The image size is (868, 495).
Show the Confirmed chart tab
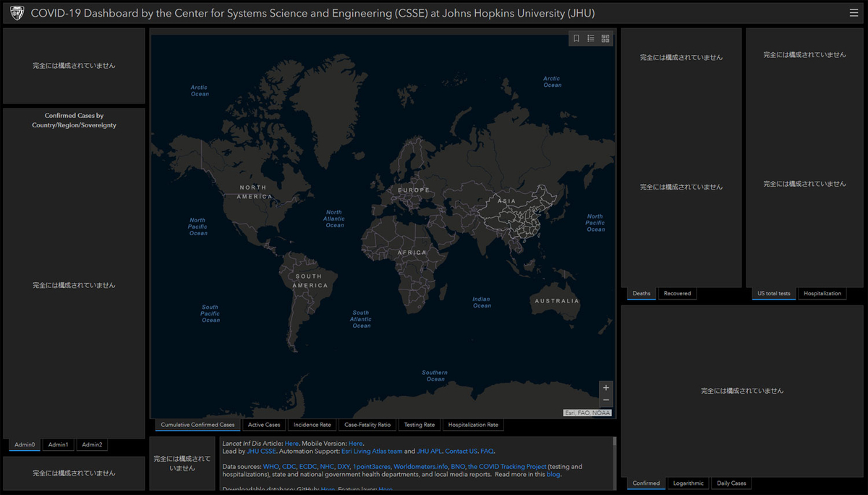pyautogui.click(x=646, y=483)
